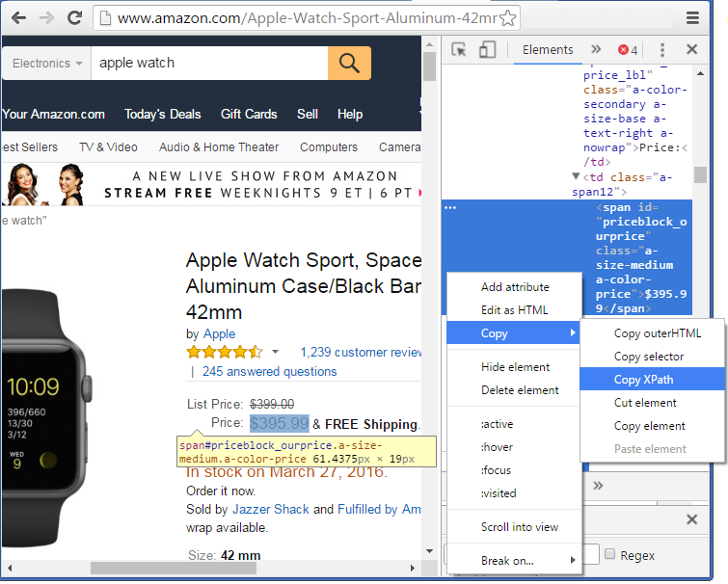Expand the Break on submenu
Viewport: 728px width, 584px height.
(514, 560)
